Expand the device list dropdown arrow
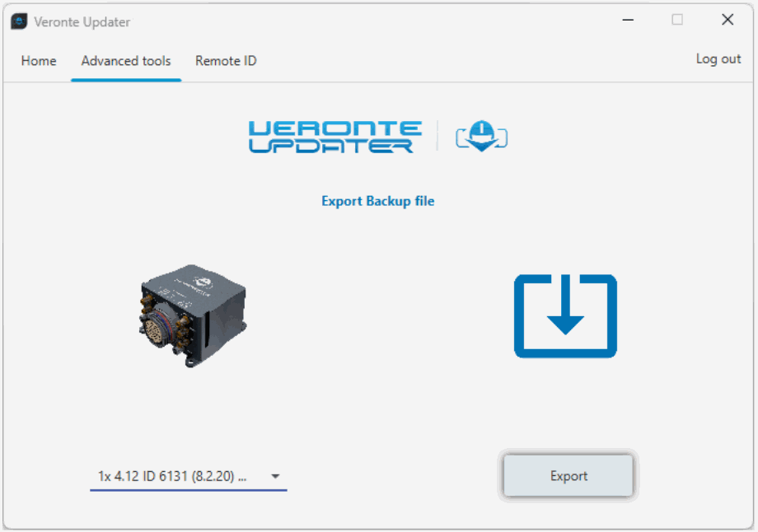The image size is (758, 532). click(275, 476)
